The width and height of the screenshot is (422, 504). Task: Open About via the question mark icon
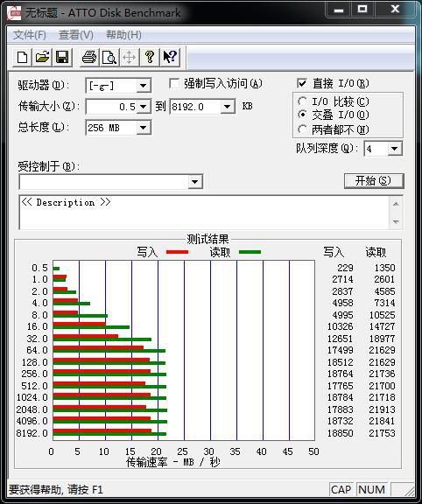(x=149, y=58)
